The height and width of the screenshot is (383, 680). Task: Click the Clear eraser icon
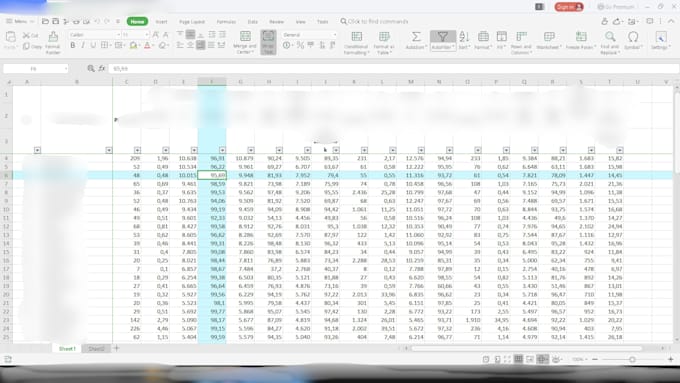[x=163, y=45]
